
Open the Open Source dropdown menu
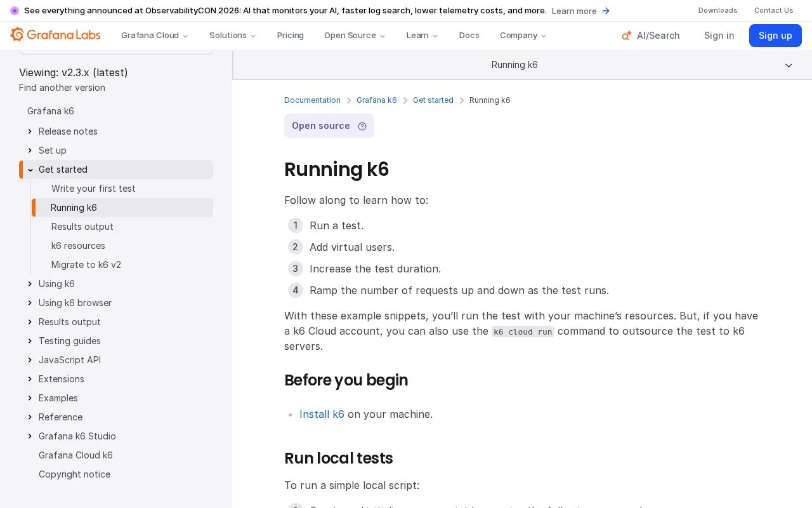(x=355, y=36)
